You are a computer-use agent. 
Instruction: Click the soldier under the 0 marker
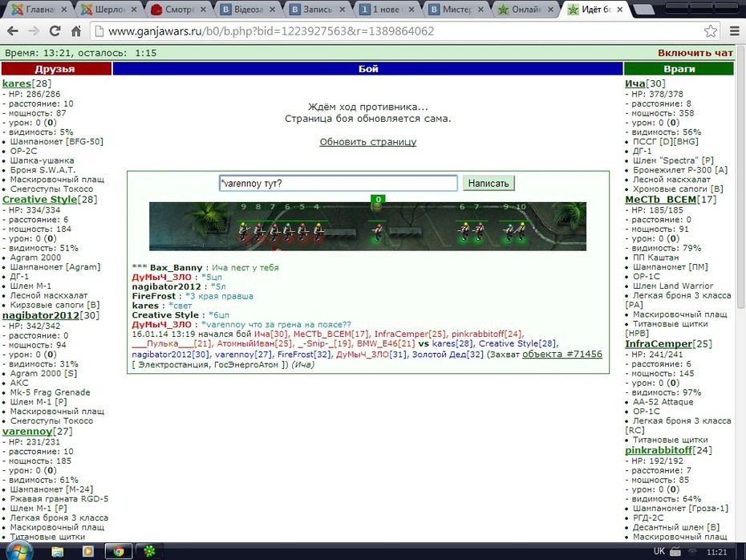pyautogui.click(x=378, y=231)
